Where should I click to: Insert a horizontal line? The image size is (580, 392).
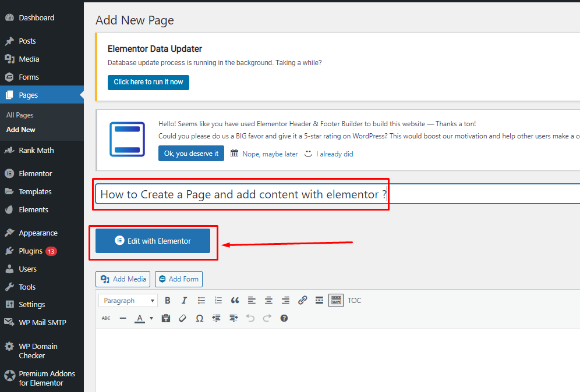(123, 318)
